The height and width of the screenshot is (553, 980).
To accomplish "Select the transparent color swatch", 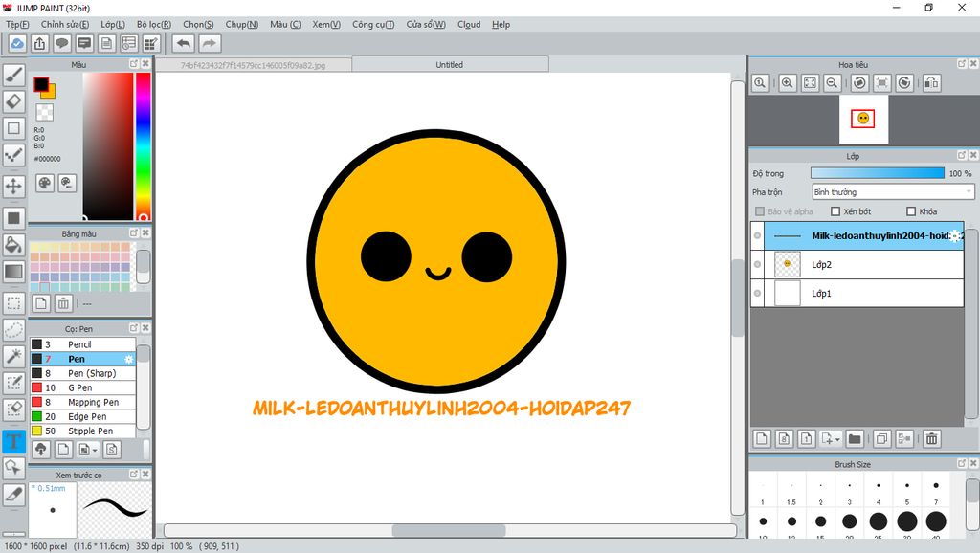I will [x=44, y=113].
